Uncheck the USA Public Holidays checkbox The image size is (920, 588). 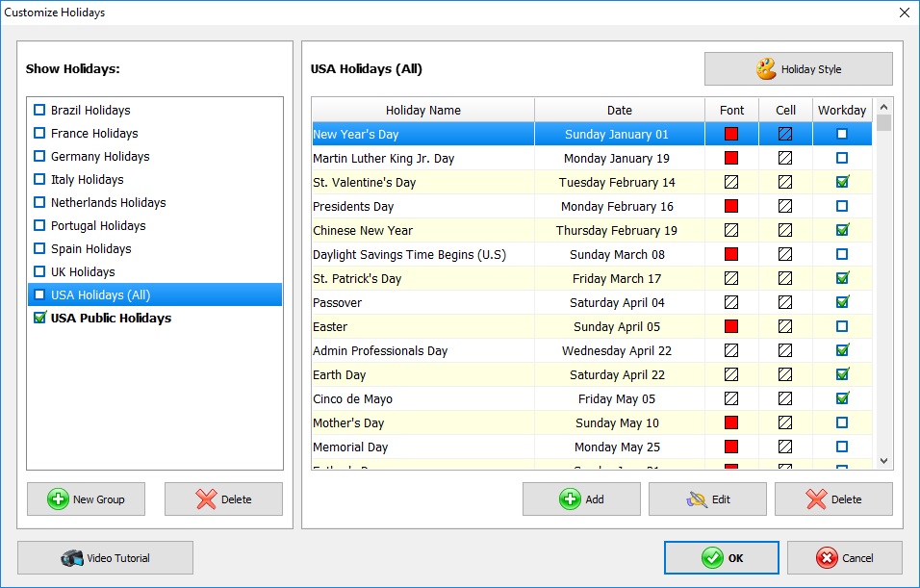[x=39, y=318]
